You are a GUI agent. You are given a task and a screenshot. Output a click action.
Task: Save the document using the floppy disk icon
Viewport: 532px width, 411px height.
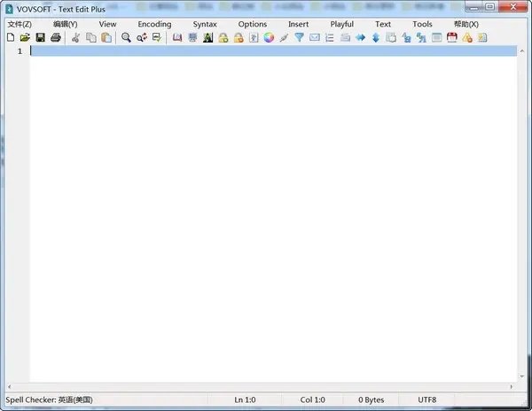[x=41, y=38]
